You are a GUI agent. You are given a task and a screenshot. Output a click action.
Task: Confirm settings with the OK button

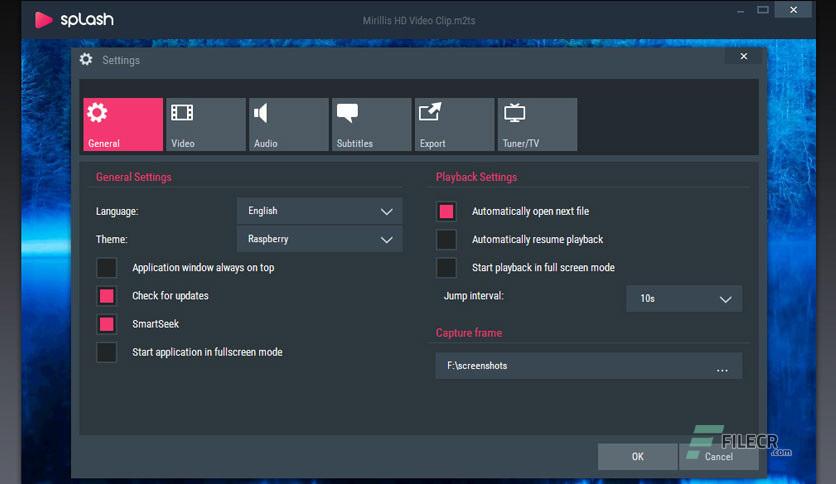638,457
